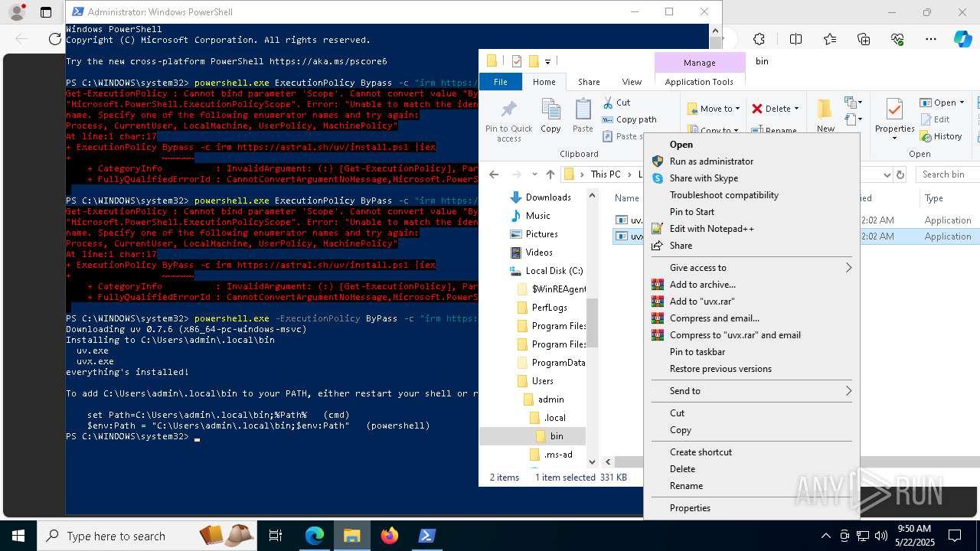The width and height of the screenshot is (980, 551).
Task: Click Cut scissors in the ribbon
Action: point(616,103)
